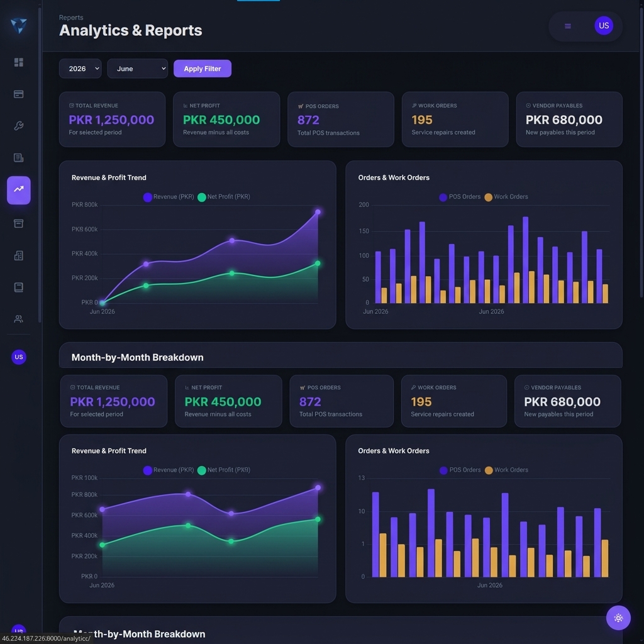Click the final revenue point in Breakdown trend chart
Image resolution: width=644 pixels, height=644 pixels.
(x=318, y=487)
